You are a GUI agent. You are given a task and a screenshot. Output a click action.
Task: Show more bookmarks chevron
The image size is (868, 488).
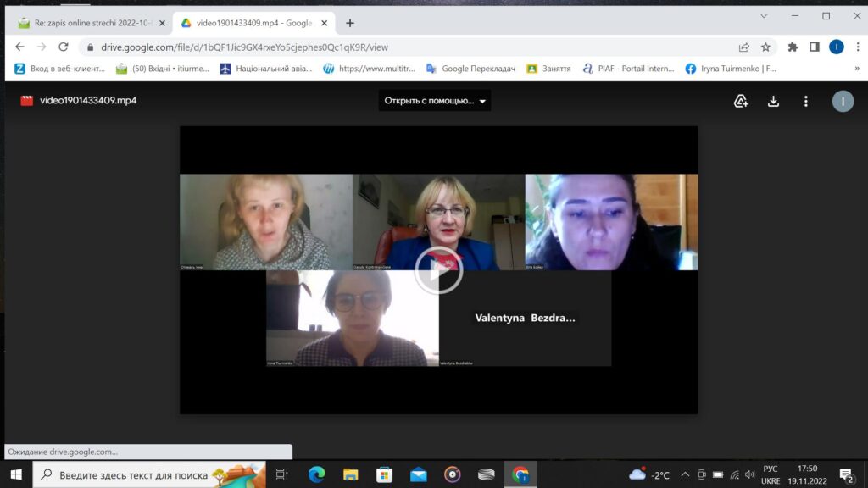click(x=855, y=69)
